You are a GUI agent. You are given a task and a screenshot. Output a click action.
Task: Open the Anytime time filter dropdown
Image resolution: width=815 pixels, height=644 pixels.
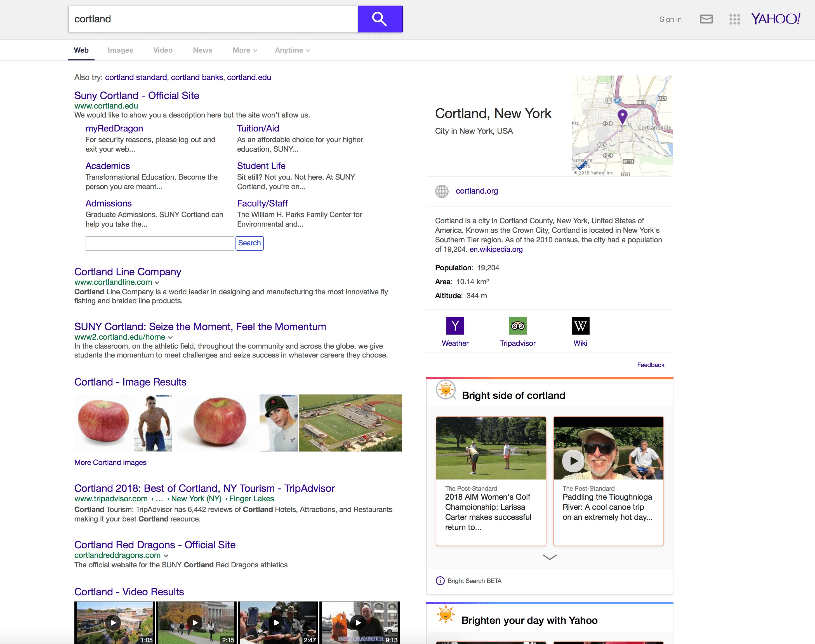(292, 50)
